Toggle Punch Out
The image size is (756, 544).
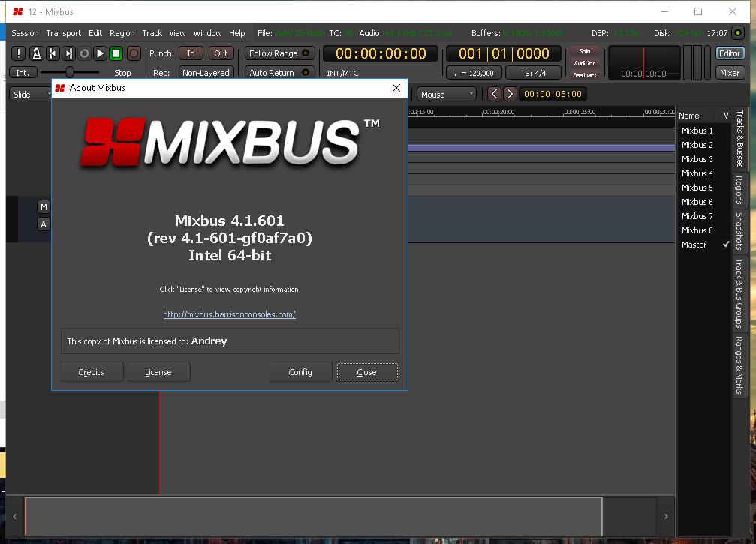pos(221,53)
